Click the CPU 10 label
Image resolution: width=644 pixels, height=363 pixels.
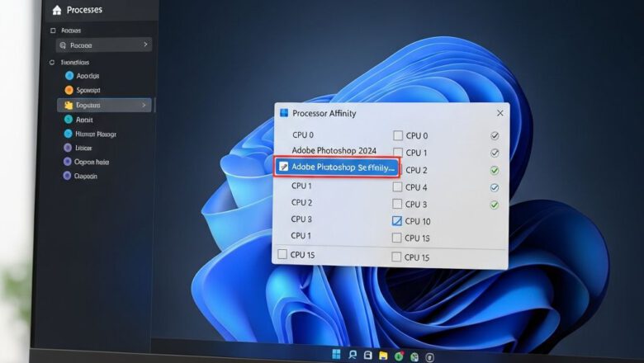click(x=418, y=221)
